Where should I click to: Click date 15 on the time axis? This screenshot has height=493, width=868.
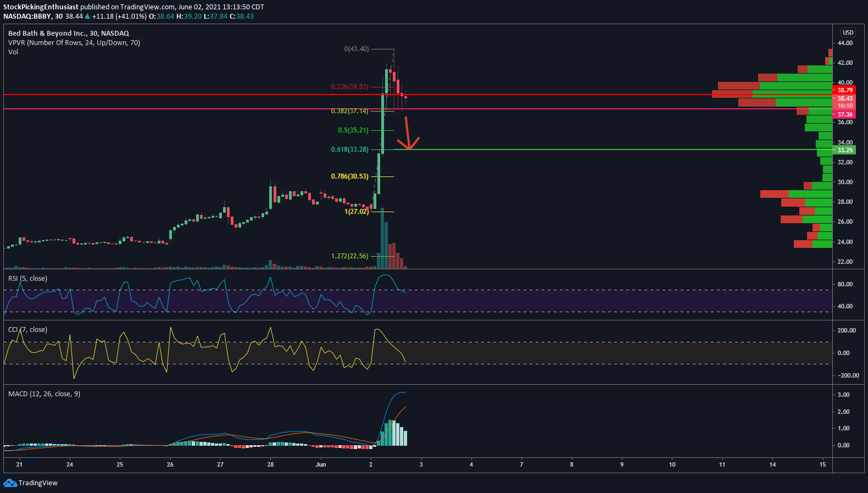click(822, 464)
